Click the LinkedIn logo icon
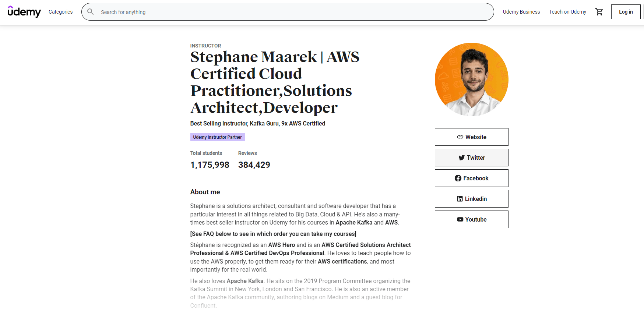 point(460,199)
